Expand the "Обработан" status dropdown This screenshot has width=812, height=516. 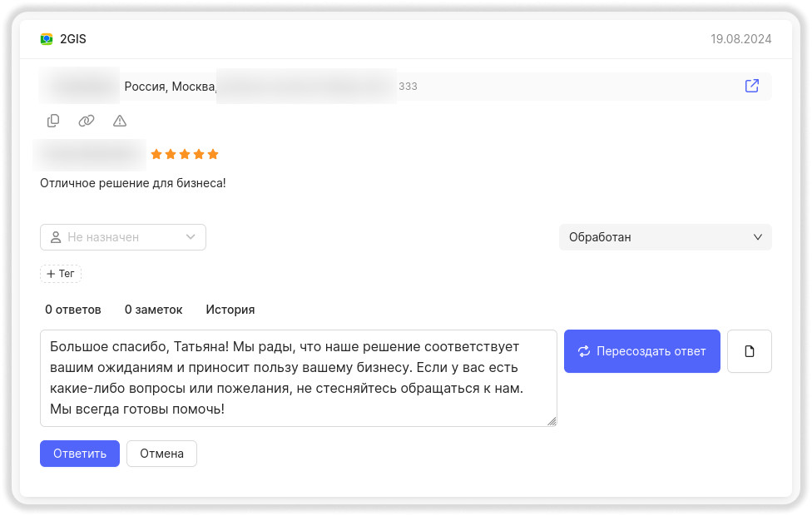coord(665,237)
